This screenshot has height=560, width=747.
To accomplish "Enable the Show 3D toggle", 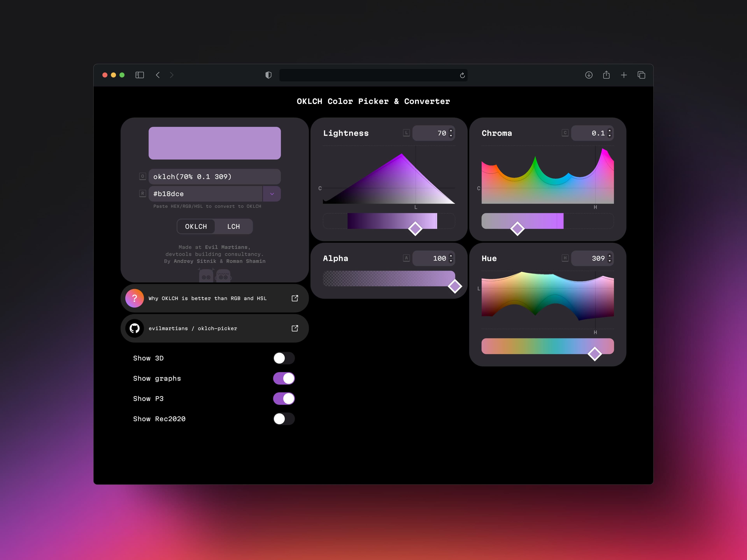I will click(x=284, y=358).
